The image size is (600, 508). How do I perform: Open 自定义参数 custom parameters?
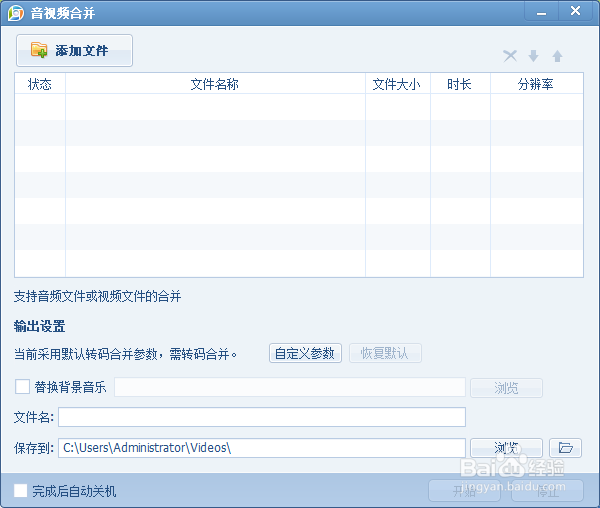click(x=305, y=353)
